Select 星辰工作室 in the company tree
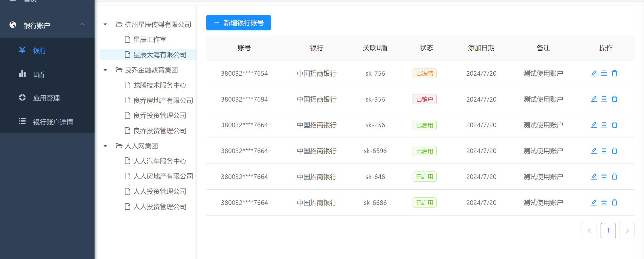Image resolution: width=644 pixels, height=259 pixels. 149,40
